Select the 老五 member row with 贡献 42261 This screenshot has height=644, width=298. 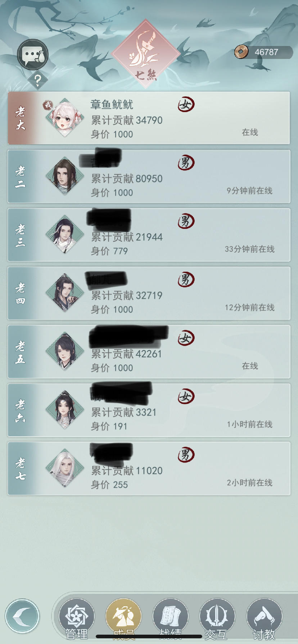[149, 352]
